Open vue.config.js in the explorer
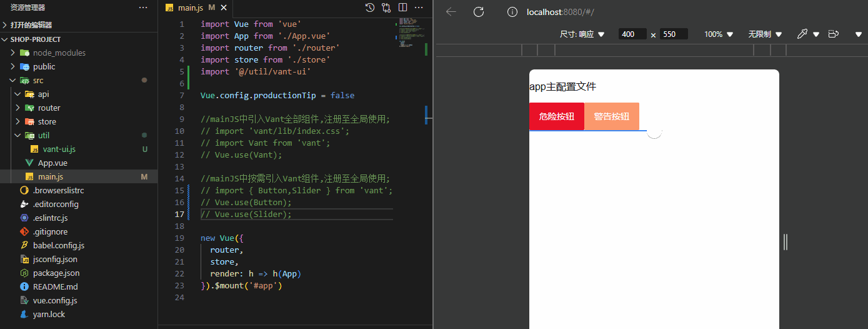Viewport: 868px width, 329px height. pos(79,300)
